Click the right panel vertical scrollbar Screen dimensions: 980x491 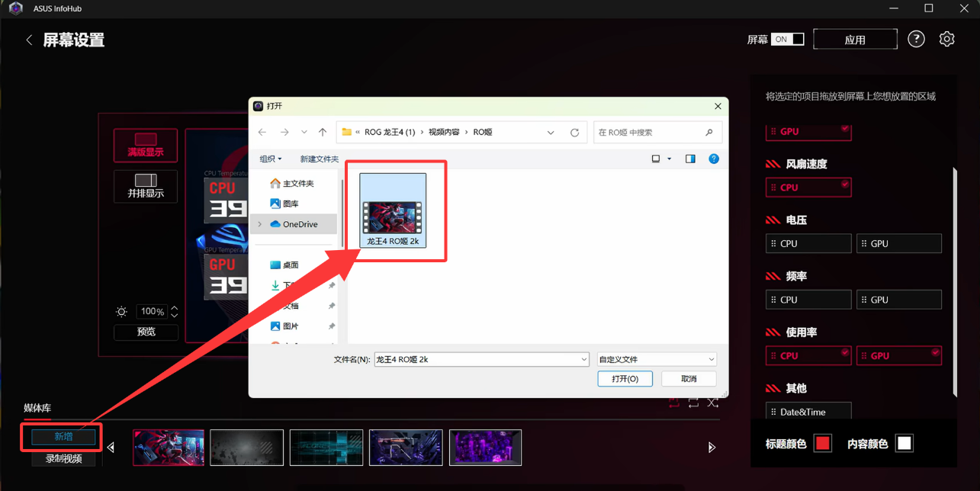(954, 282)
